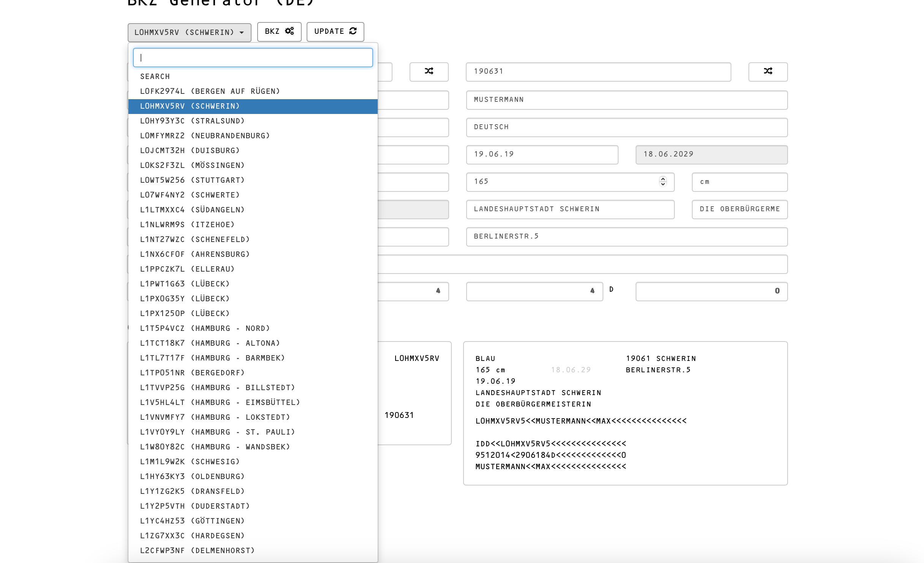Image resolution: width=924 pixels, height=563 pixels.
Task: Click the UPDATE refresh button
Action: [335, 32]
